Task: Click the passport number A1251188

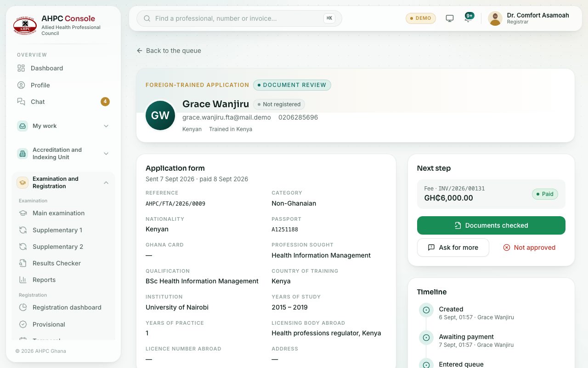Action: [x=285, y=230]
